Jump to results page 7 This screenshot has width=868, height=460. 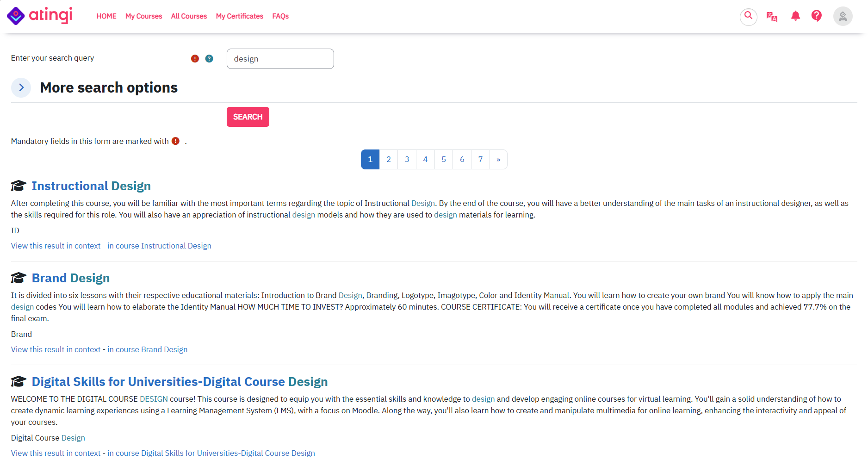(480, 160)
